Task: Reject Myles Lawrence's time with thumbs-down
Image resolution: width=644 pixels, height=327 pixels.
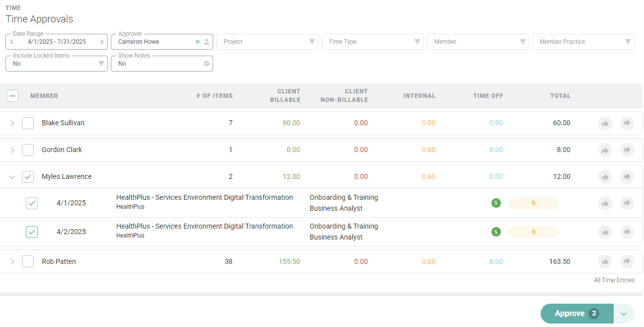Action: click(627, 177)
